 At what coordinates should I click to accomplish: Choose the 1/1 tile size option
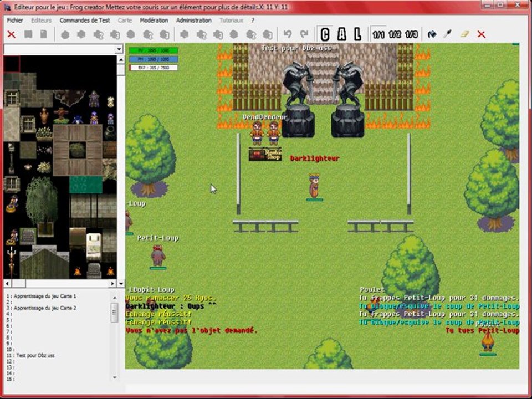[378, 34]
